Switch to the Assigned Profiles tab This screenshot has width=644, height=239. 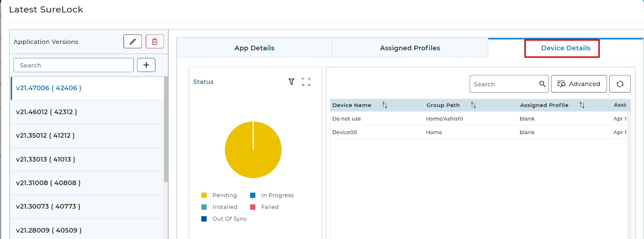[x=410, y=48]
